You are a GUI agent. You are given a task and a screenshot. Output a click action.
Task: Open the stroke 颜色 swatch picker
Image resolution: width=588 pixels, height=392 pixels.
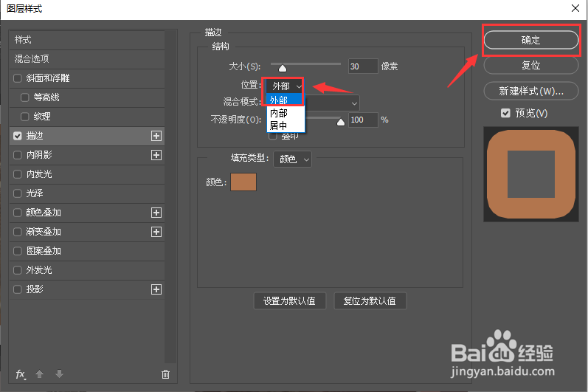(243, 182)
